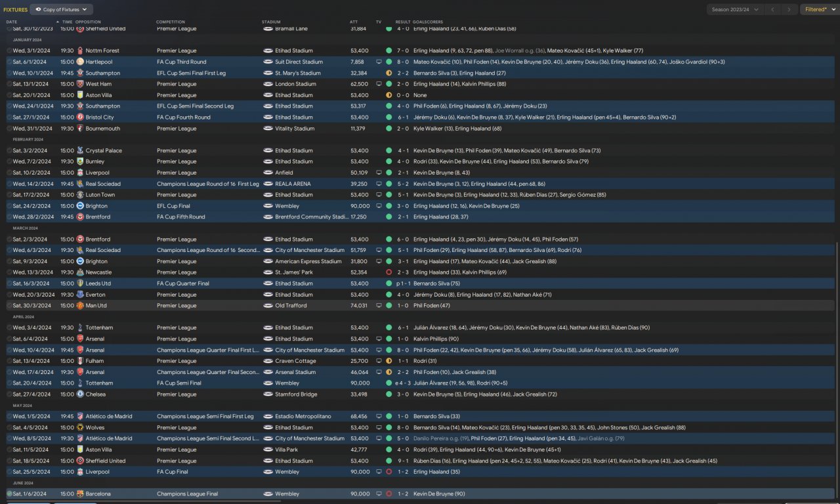Click the Barcelona club badge

[80, 494]
